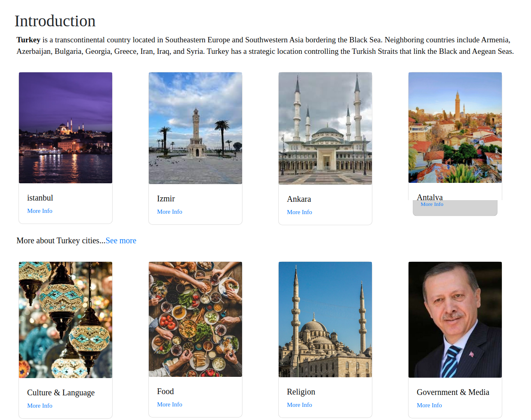Follow the See more cities link
The height and width of the screenshot is (420, 531).
[121, 240]
